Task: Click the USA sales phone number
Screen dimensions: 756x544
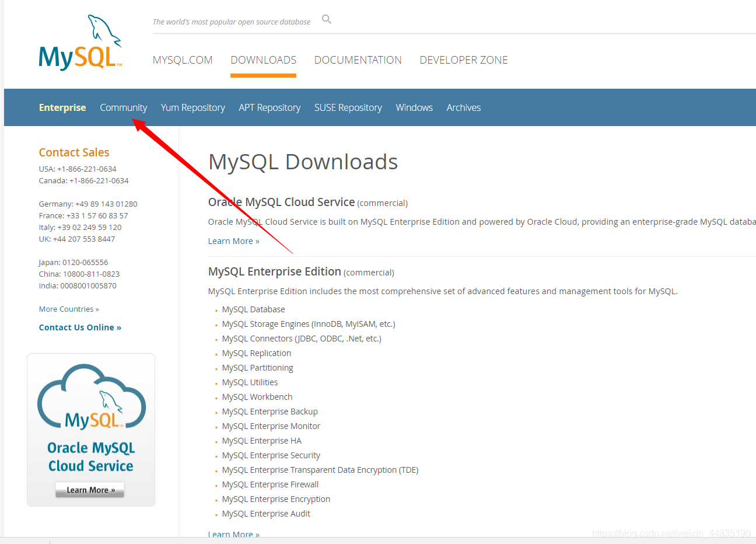Action: point(87,169)
